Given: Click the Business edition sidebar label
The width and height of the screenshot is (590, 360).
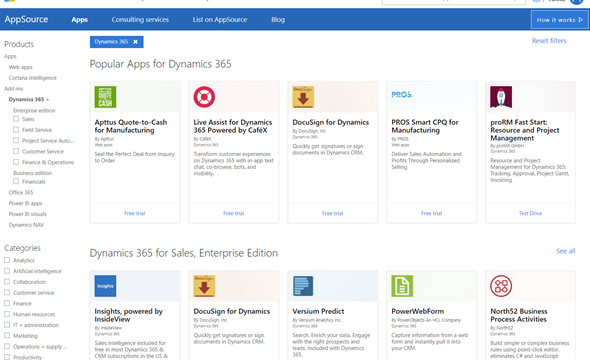Looking at the screenshot, I should coord(32,173).
